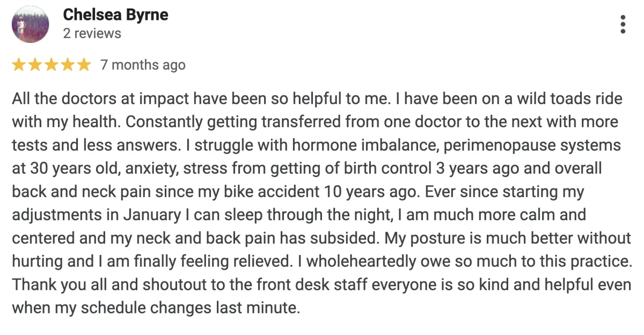
Task: Click the "7 months ago" timestamp
Action: 143,65
